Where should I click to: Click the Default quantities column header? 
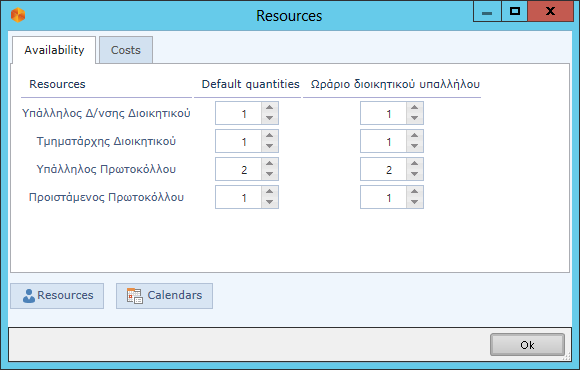pyautogui.click(x=250, y=84)
